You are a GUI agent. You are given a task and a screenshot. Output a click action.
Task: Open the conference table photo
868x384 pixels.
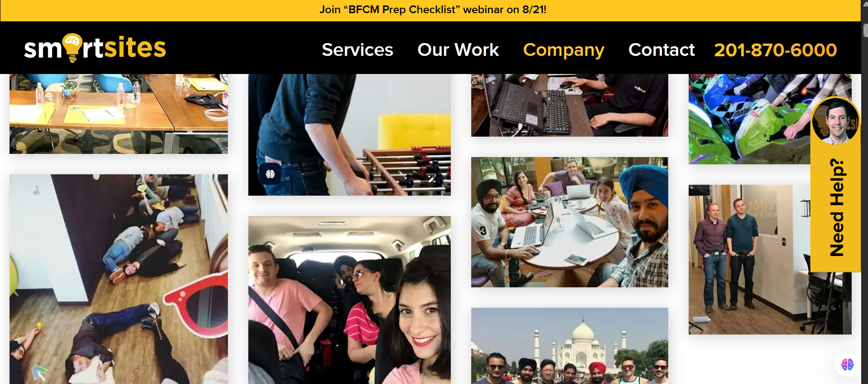point(118,114)
